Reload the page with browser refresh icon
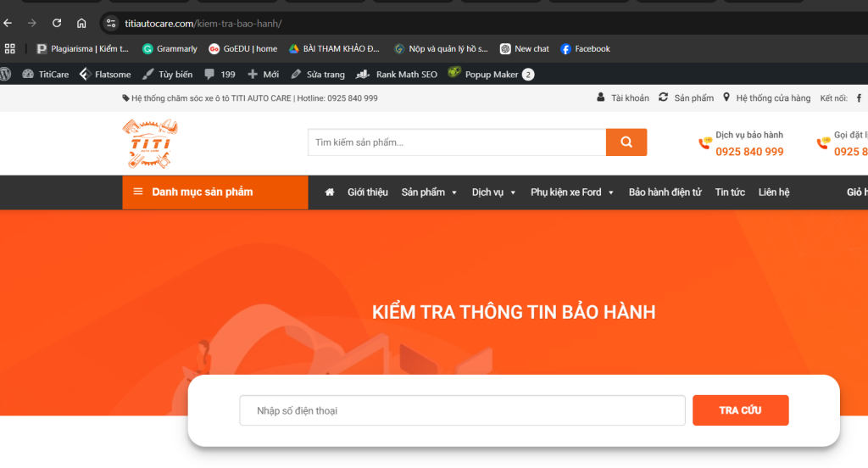This screenshot has height=468, width=868. coord(57,23)
